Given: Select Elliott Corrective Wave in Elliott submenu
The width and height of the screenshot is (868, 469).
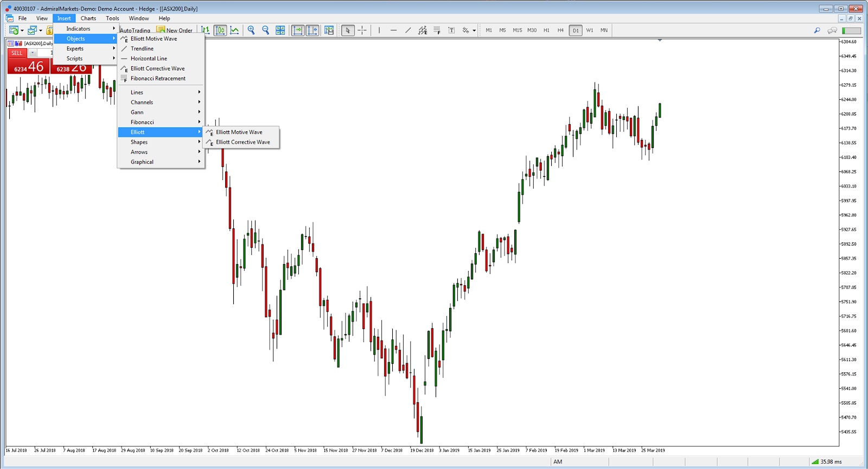Looking at the screenshot, I should point(241,142).
